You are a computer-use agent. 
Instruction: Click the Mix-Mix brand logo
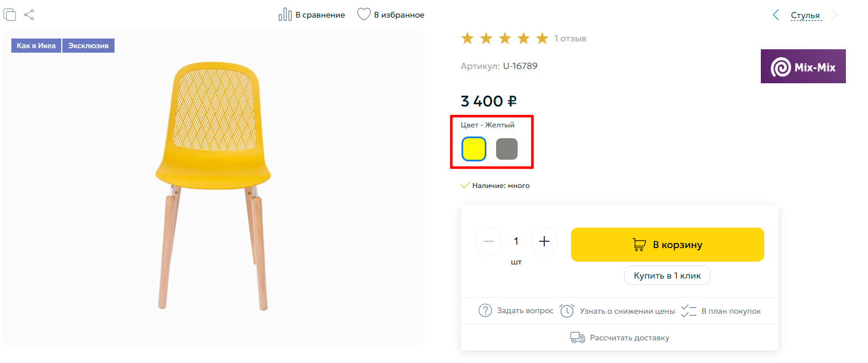point(803,67)
